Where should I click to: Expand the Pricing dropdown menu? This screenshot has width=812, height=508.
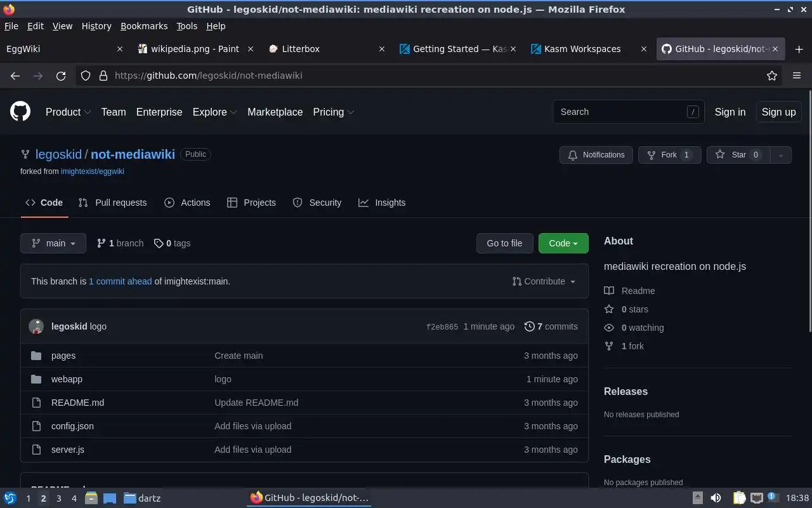[334, 112]
